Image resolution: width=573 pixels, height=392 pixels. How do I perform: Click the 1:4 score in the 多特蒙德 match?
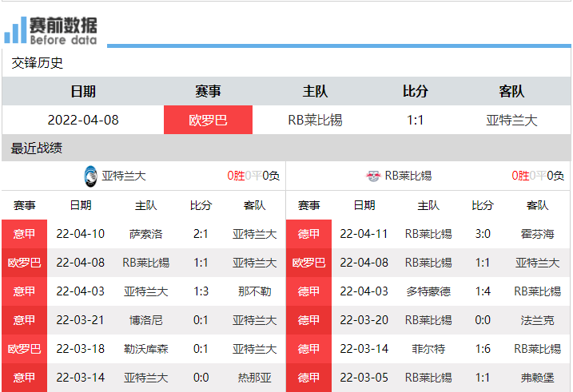(483, 291)
